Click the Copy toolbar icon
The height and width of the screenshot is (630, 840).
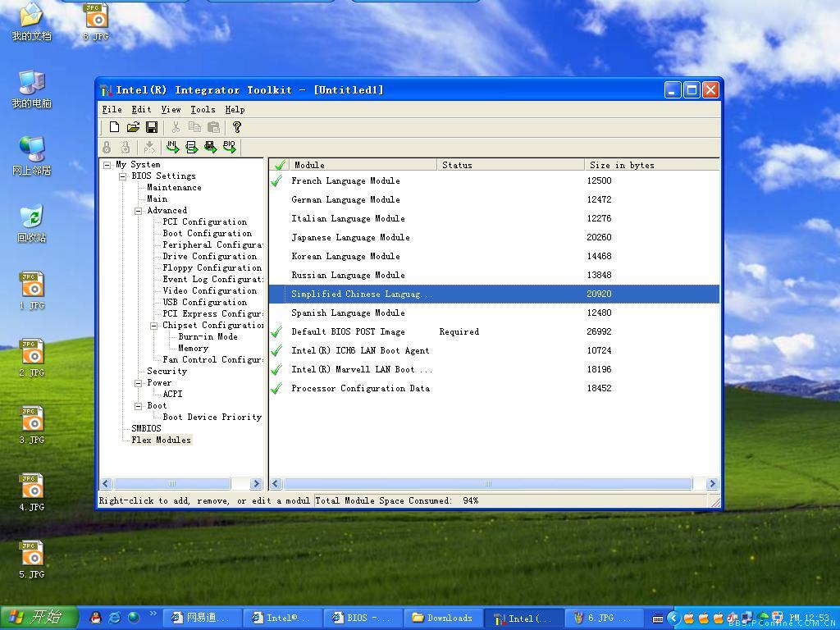[x=194, y=127]
